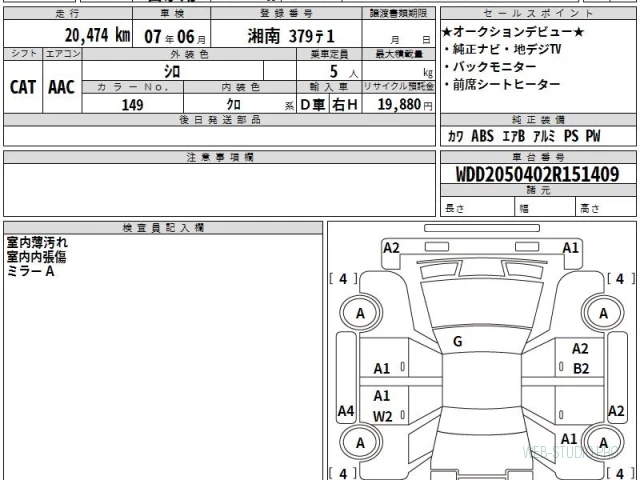Select the 純正ナビ・地デジTV line
Image resolution: width=640 pixels, height=480 pixels.
tap(502, 49)
